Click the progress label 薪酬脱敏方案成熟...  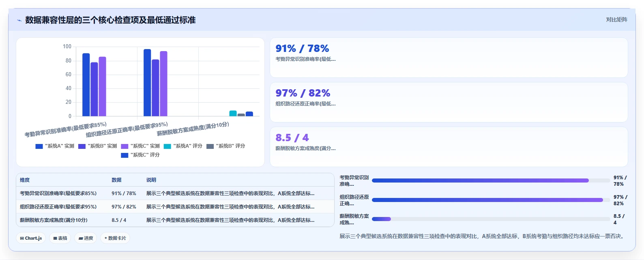point(354,219)
